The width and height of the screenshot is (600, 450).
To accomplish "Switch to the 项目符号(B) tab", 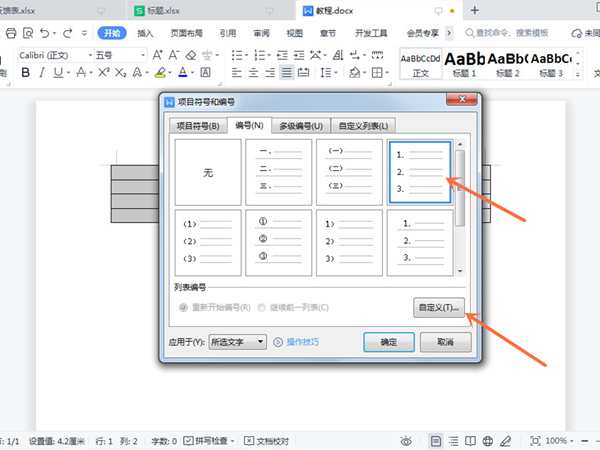I will (x=195, y=125).
